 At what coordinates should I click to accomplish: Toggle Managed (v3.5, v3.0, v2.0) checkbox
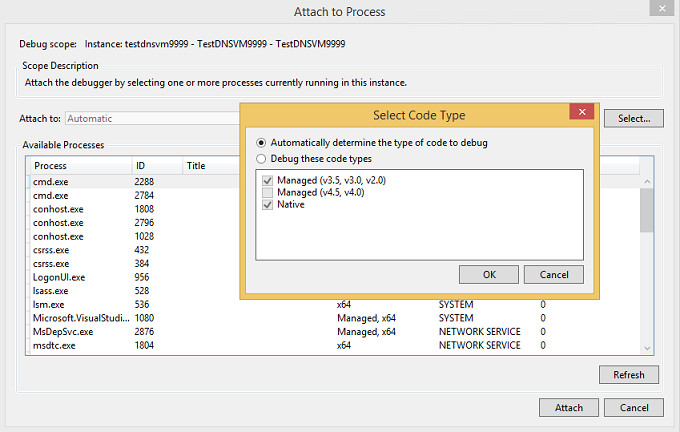pyautogui.click(x=267, y=179)
